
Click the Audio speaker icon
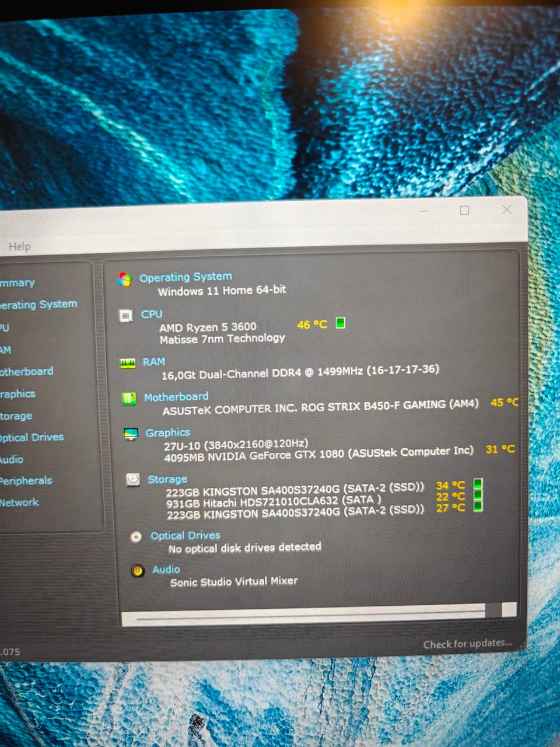[x=138, y=571]
